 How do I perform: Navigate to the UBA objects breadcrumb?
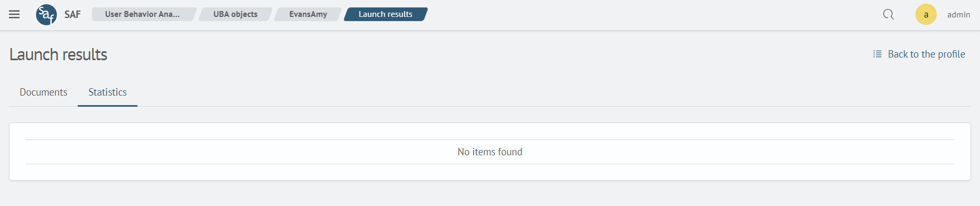(235, 14)
